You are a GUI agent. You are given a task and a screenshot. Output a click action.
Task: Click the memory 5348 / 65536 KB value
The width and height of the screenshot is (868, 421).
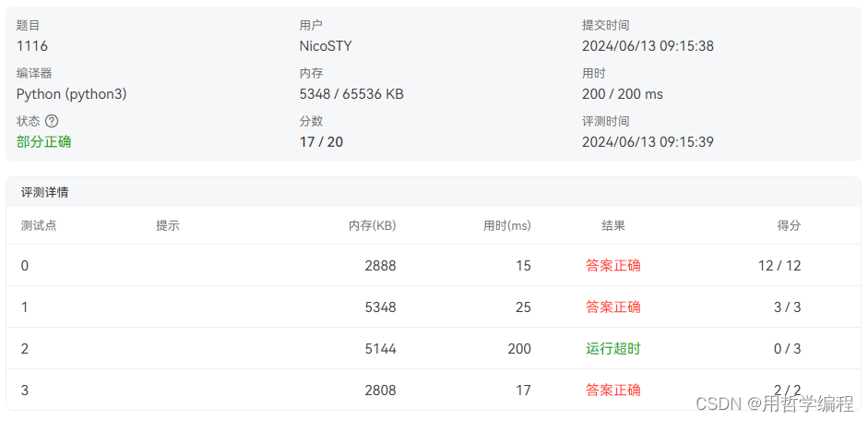(351, 94)
